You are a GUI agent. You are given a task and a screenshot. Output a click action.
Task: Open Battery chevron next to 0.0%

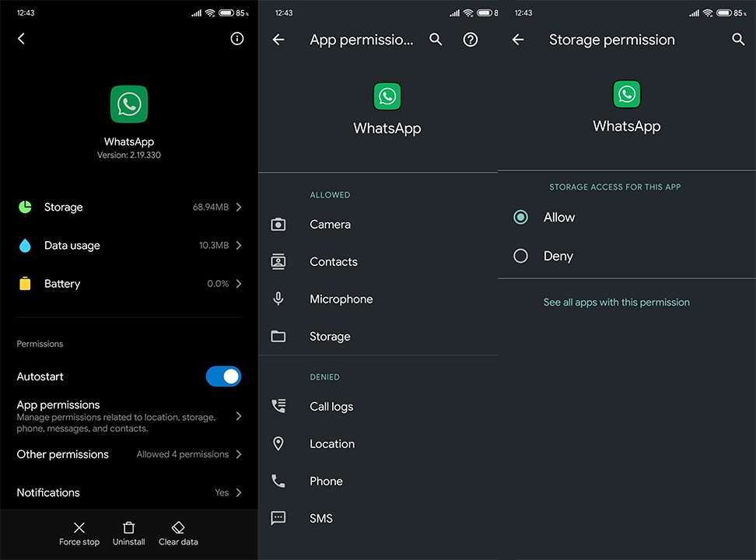click(239, 284)
